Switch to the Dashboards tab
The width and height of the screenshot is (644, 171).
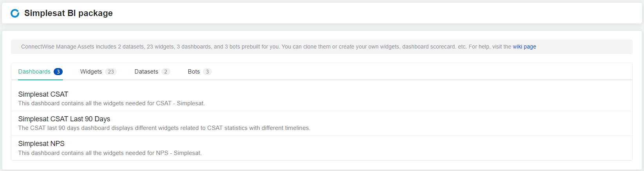pyautogui.click(x=34, y=72)
